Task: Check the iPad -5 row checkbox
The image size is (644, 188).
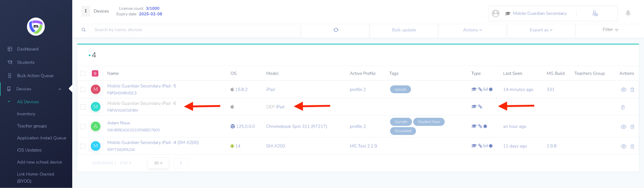Action: pyautogui.click(x=83, y=90)
